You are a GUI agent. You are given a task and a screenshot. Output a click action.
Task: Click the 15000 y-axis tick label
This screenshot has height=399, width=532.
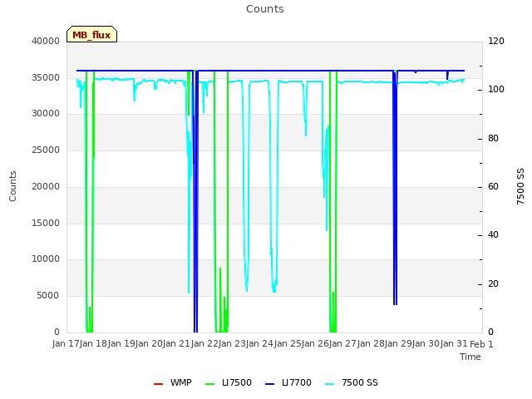[x=46, y=224]
